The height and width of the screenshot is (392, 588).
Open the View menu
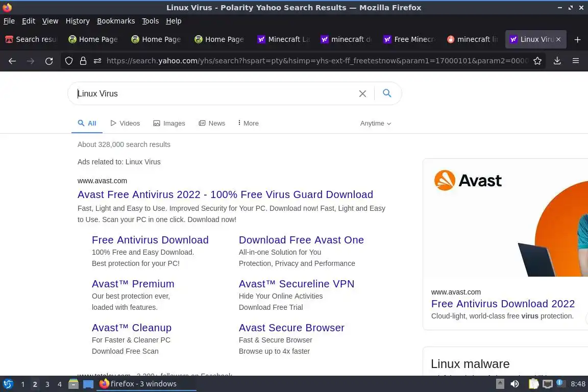(x=50, y=21)
